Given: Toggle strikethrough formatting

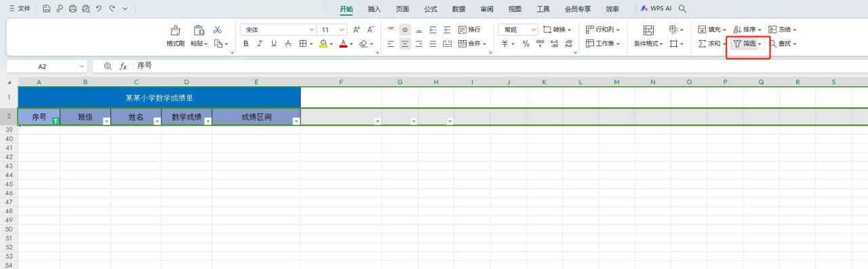Looking at the screenshot, I should 288,43.
